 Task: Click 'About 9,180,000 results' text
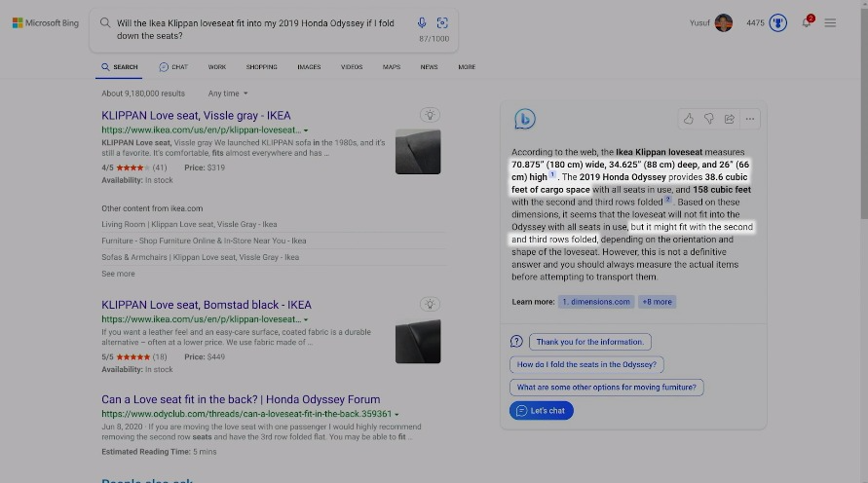143,93
